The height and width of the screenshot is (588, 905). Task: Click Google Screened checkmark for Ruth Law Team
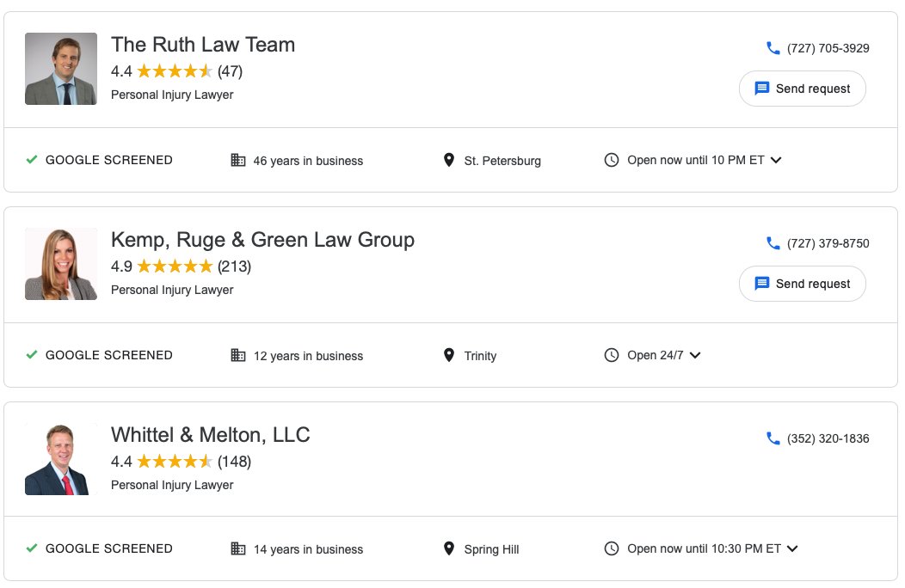coord(32,159)
